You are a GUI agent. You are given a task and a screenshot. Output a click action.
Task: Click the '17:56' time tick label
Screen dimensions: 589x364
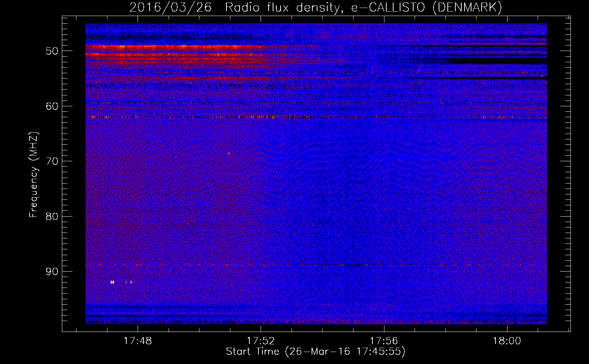click(x=384, y=341)
